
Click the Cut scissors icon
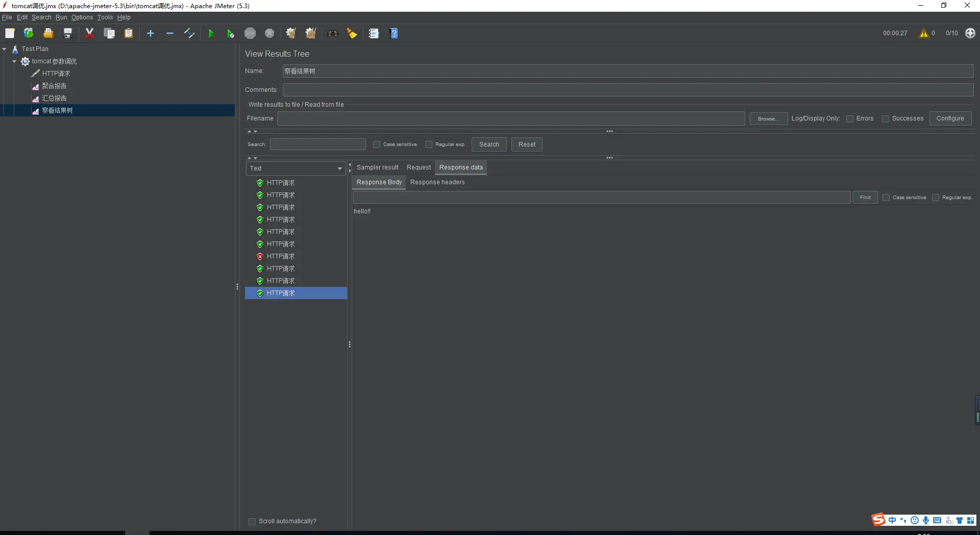(89, 33)
